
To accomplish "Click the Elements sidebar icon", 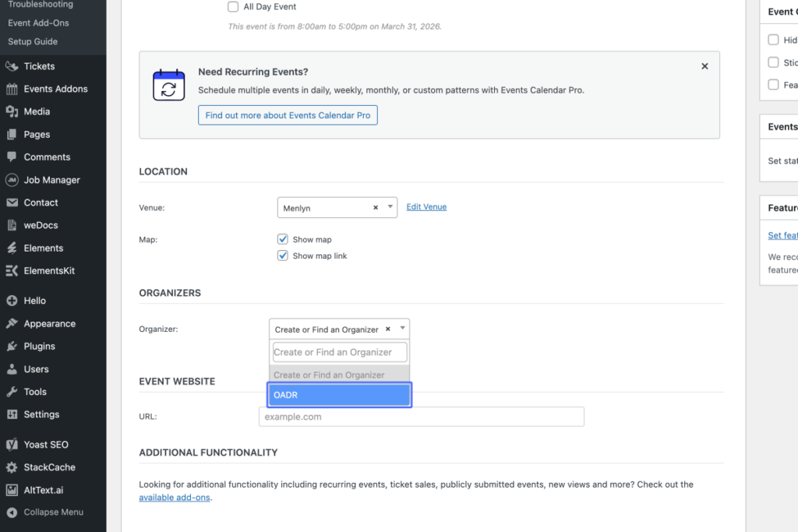I will click(12, 248).
